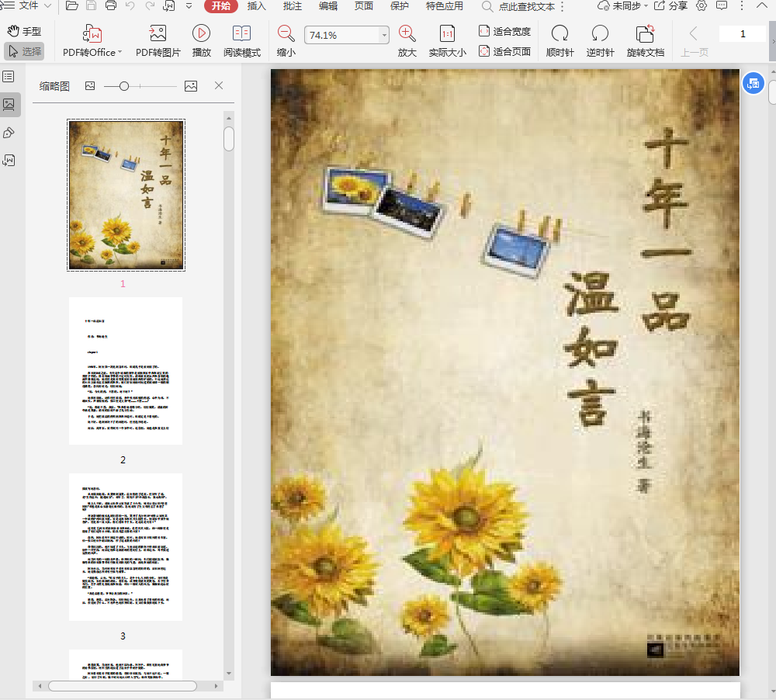Expand the 74.1% zoom level dropdown
The width and height of the screenshot is (776, 700).
click(x=384, y=36)
